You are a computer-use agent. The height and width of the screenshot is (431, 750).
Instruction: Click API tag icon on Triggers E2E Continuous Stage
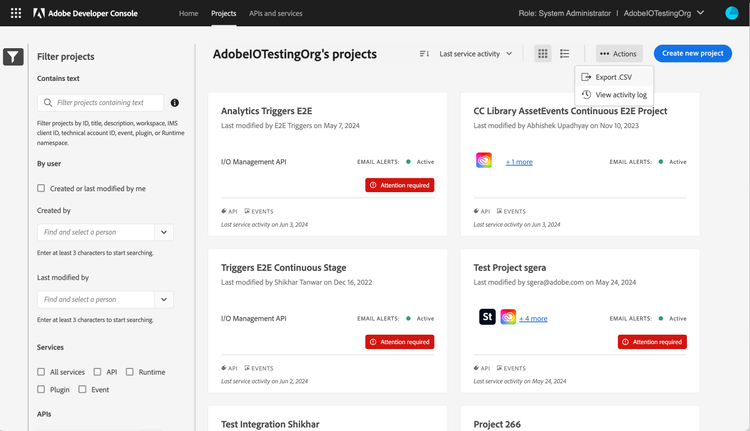pos(223,368)
